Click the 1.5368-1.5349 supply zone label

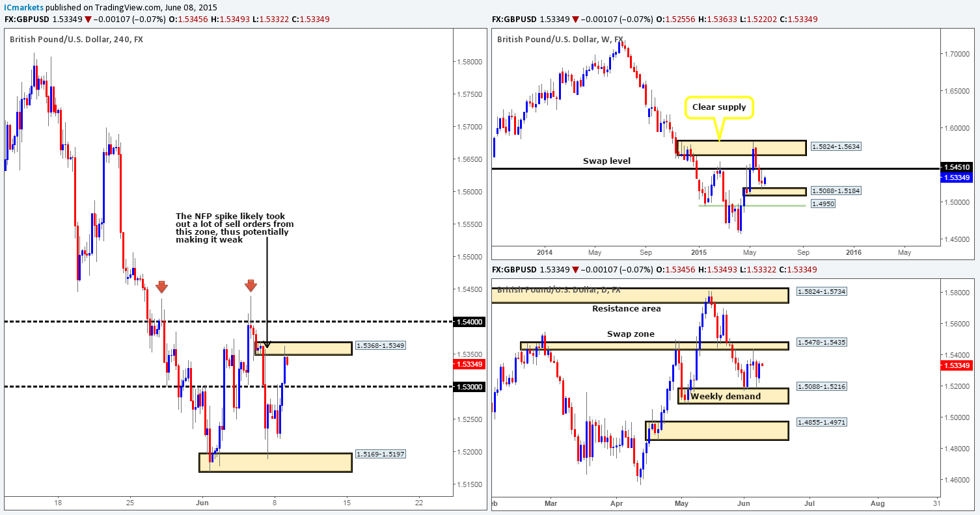point(380,345)
